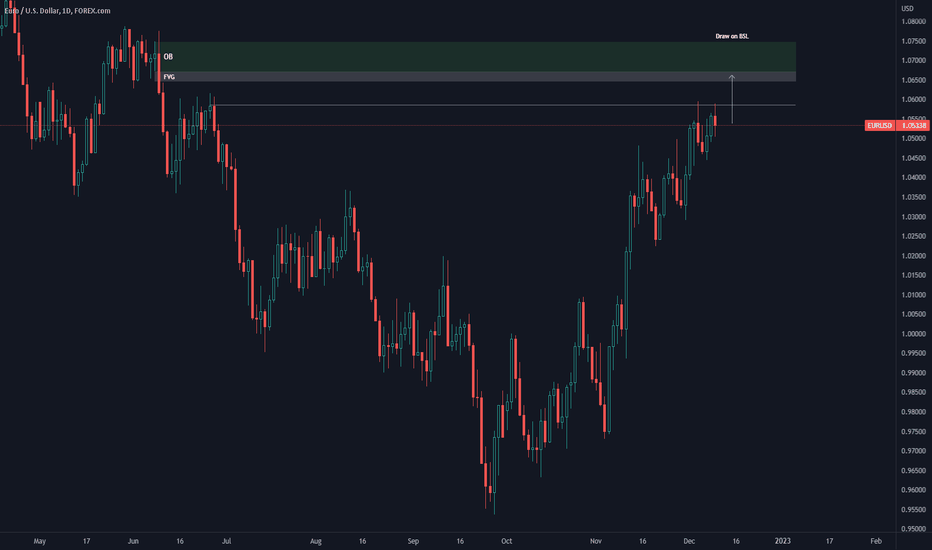Select the gray FVG rectangle zone
The image size is (932, 550).
click(x=476, y=77)
